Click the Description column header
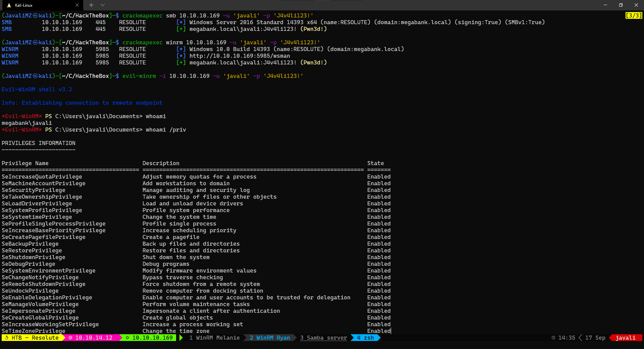This screenshot has width=644, height=349. click(x=161, y=163)
